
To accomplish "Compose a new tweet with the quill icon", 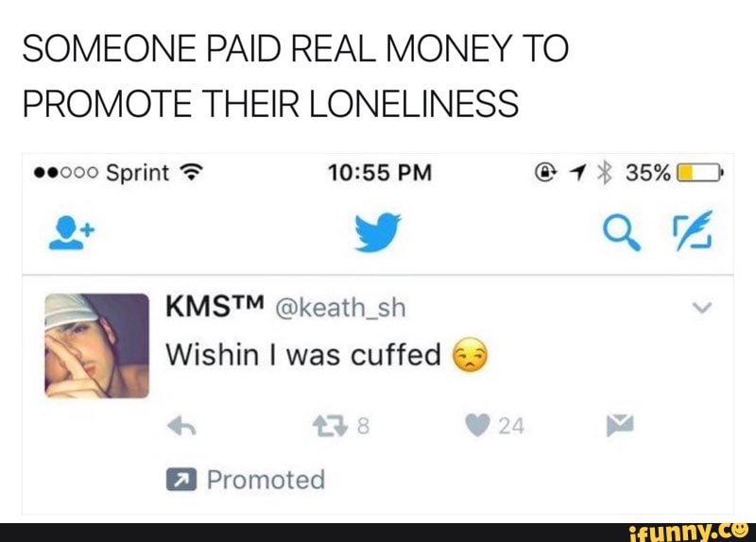I will pos(694,230).
